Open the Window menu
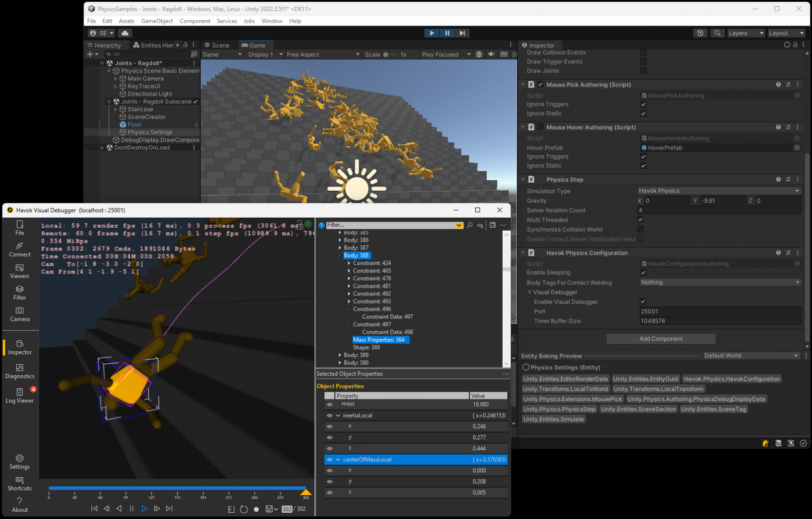The image size is (812, 519). pyautogui.click(x=271, y=21)
